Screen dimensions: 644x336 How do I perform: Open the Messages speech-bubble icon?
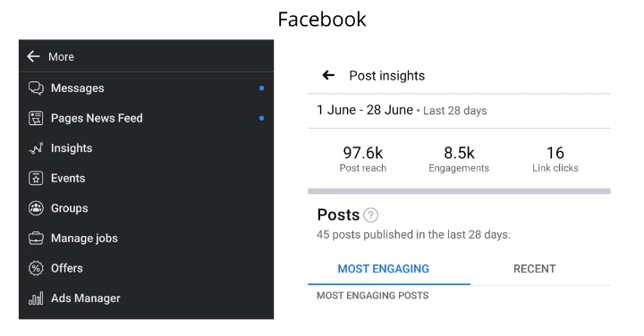pyautogui.click(x=36, y=88)
